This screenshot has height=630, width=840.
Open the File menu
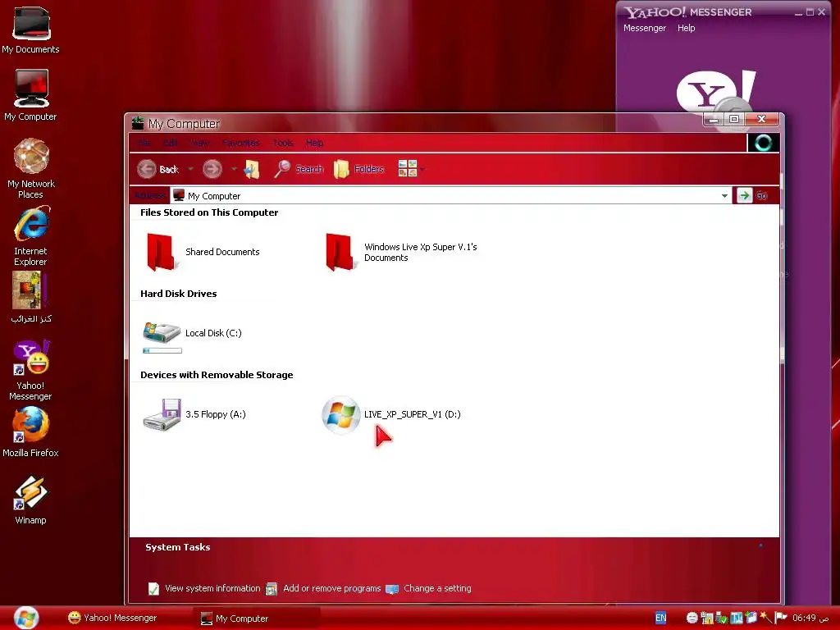(x=144, y=143)
